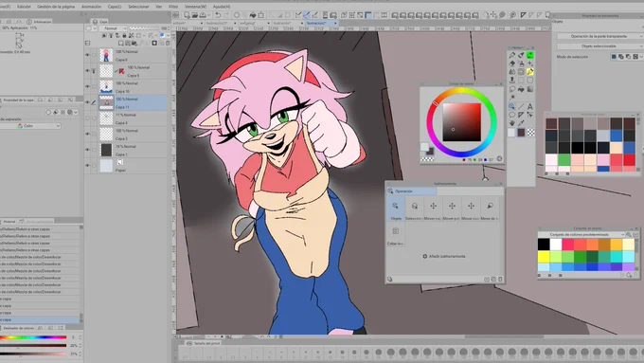Click the New raster layer icon in the Capa panel
The width and height of the screenshot is (644, 363).
click(x=121, y=44)
